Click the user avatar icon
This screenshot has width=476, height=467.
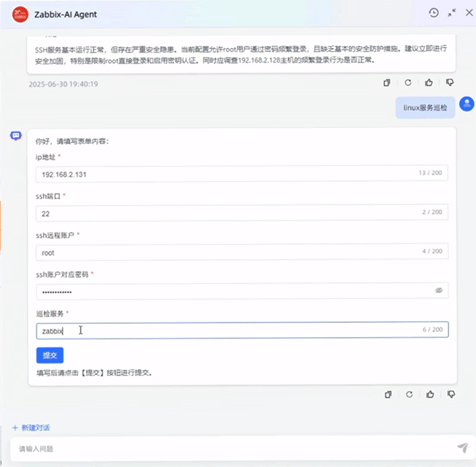tap(467, 104)
